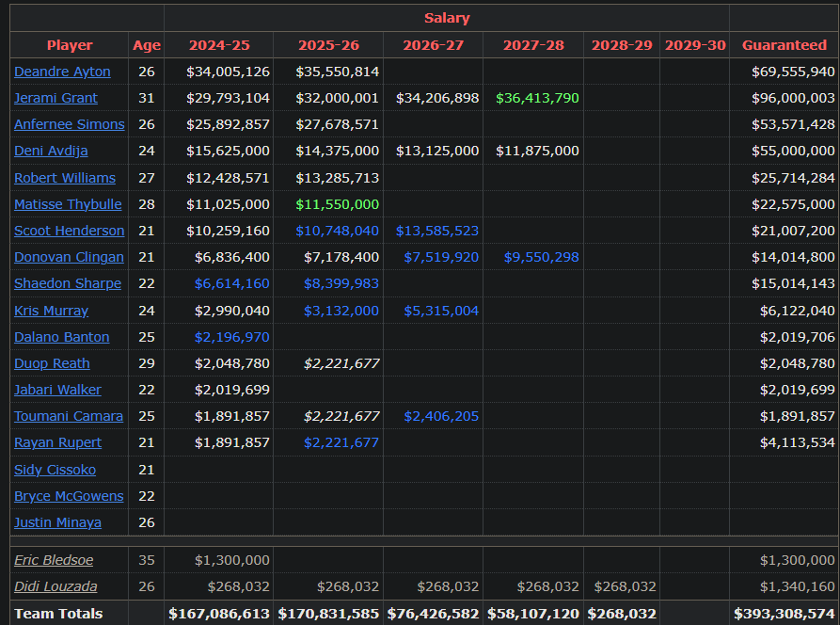
Task: Click Henderson's blue $13,585,523 salary
Action: click(x=437, y=231)
